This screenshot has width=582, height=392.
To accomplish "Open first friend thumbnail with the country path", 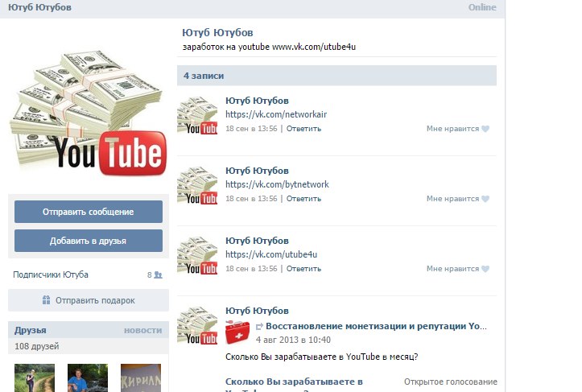I will 35,378.
